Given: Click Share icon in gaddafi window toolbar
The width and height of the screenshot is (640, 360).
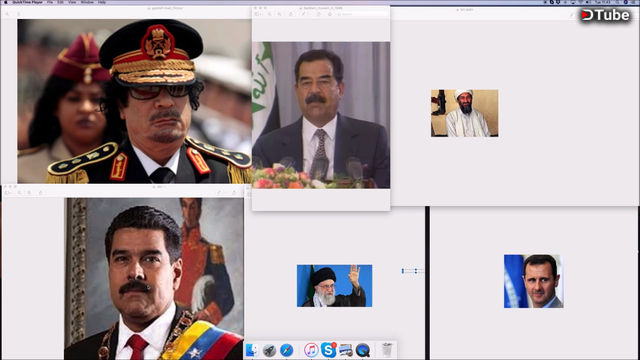Looking at the screenshot, I should point(18,14).
